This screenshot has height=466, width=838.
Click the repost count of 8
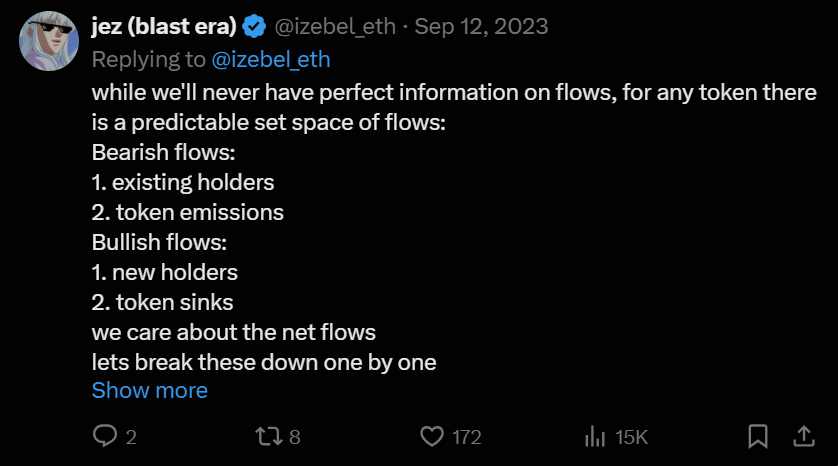coord(294,437)
